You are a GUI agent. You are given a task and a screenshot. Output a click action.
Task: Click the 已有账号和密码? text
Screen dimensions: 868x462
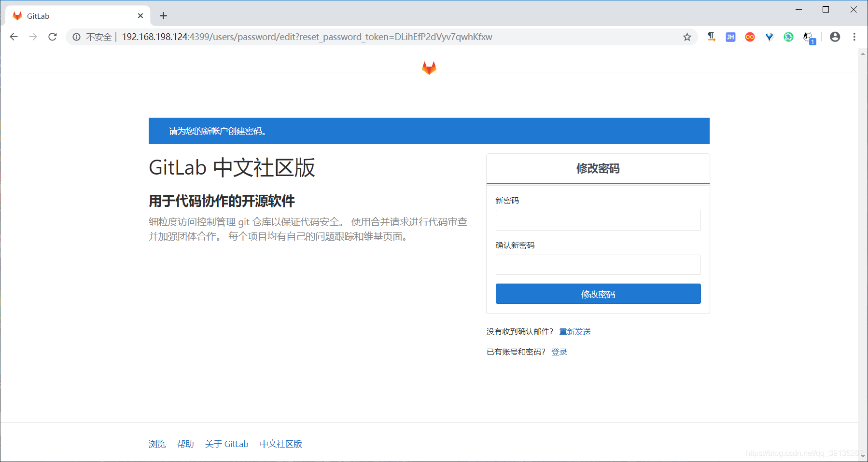[x=516, y=352]
